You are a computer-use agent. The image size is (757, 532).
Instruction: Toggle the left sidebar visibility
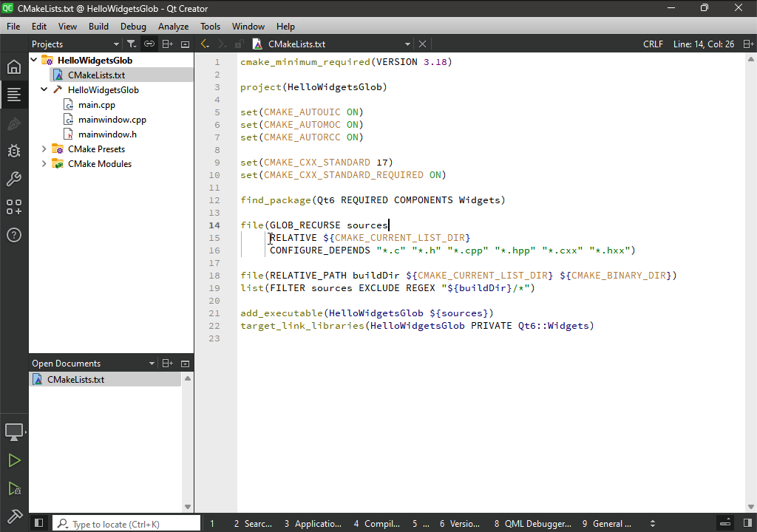point(39,523)
